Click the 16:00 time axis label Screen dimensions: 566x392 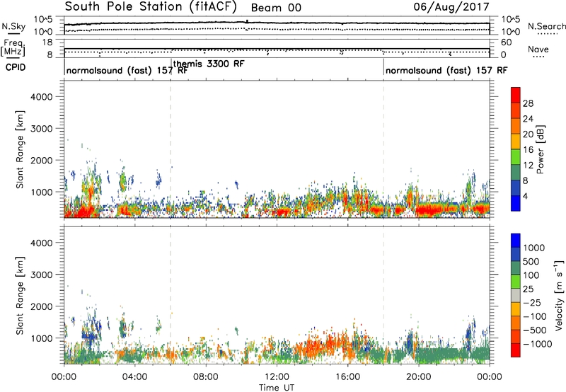pos(347,377)
